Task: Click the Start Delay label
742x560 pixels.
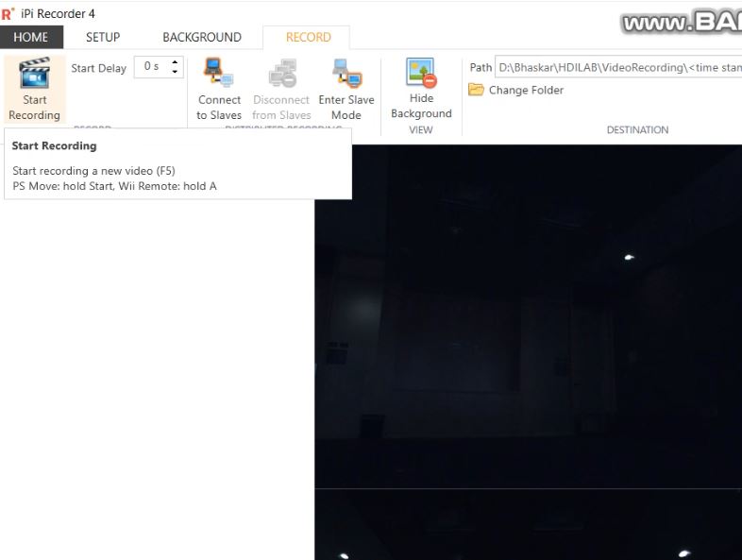Action: pyautogui.click(x=98, y=68)
